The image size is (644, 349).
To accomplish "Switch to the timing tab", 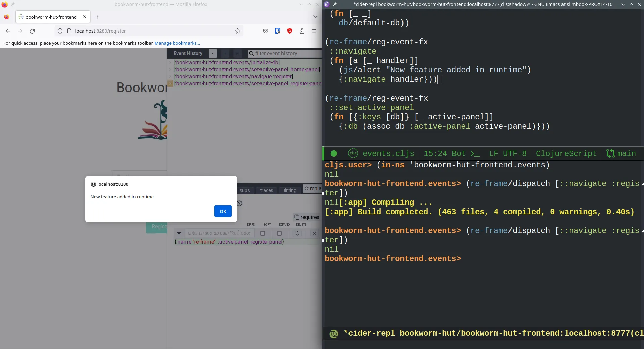I will (x=290, y=190).
